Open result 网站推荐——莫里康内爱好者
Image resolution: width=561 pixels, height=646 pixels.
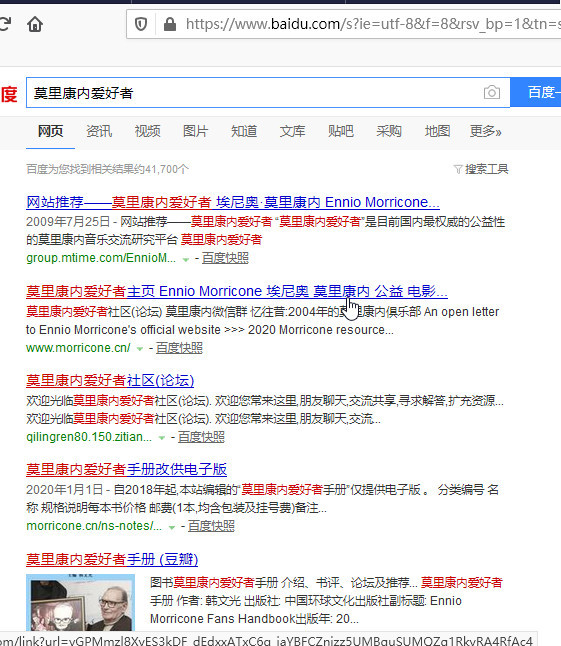[233, 202]
